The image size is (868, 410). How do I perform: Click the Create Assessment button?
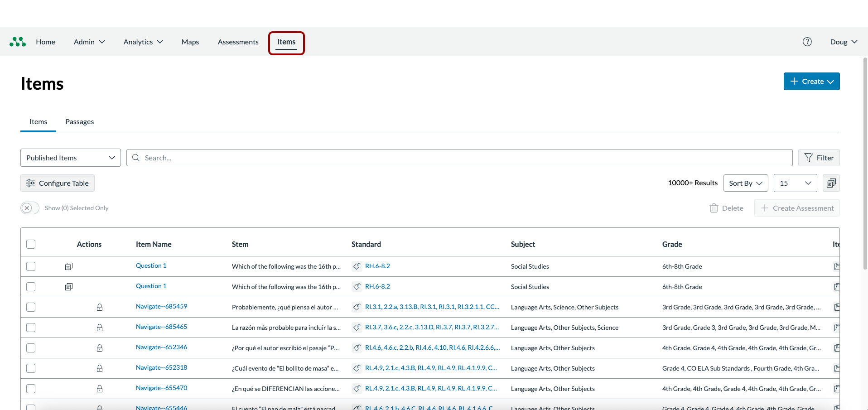click(797, 208)
